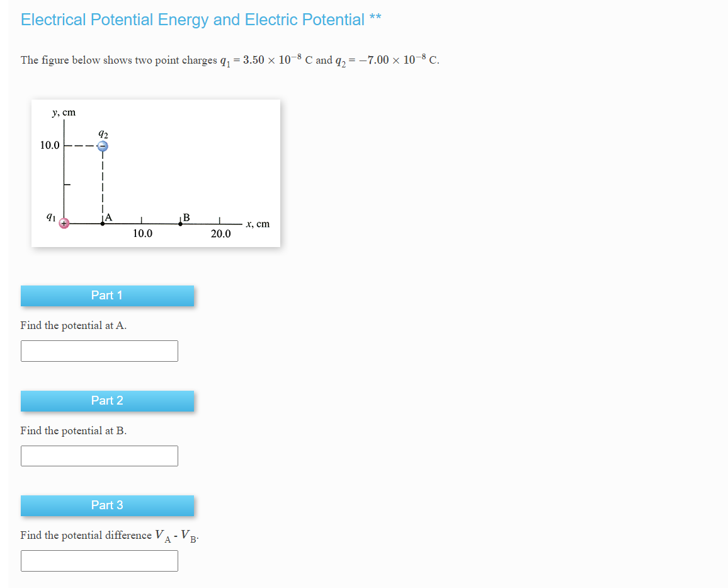Click the figure showing the two charges
The height and width of the screenshot is (588, 728).
tap(156, 173)
